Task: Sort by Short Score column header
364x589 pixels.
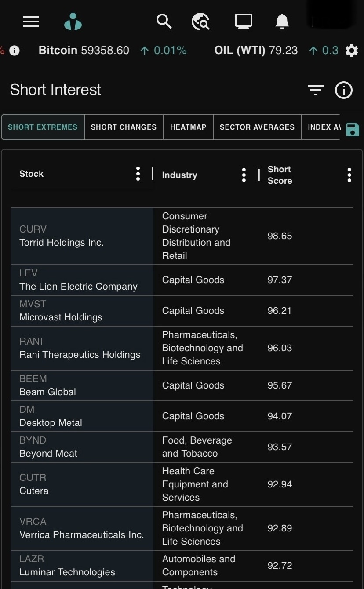Action: [280, 175]
